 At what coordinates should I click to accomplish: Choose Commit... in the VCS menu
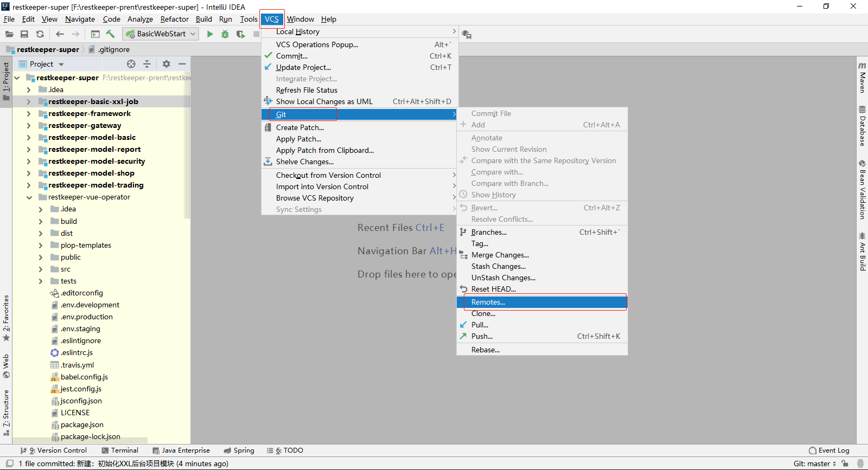[360, 56]
